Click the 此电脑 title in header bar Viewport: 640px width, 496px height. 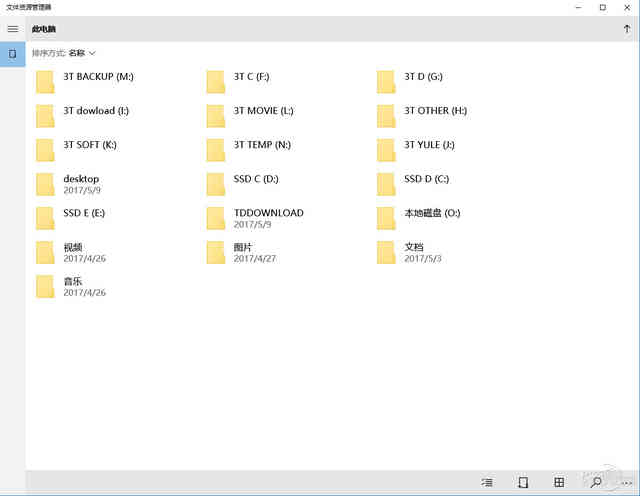44,29
